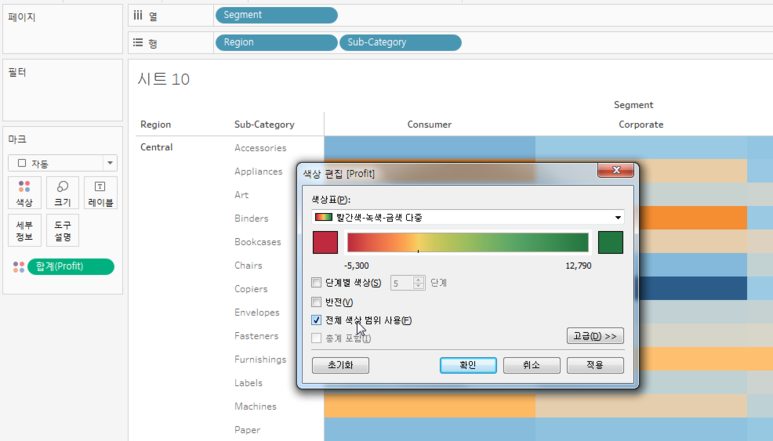
Task: Click the OK (확인) button
Action: pyautogui.click(x=468, y=365)
